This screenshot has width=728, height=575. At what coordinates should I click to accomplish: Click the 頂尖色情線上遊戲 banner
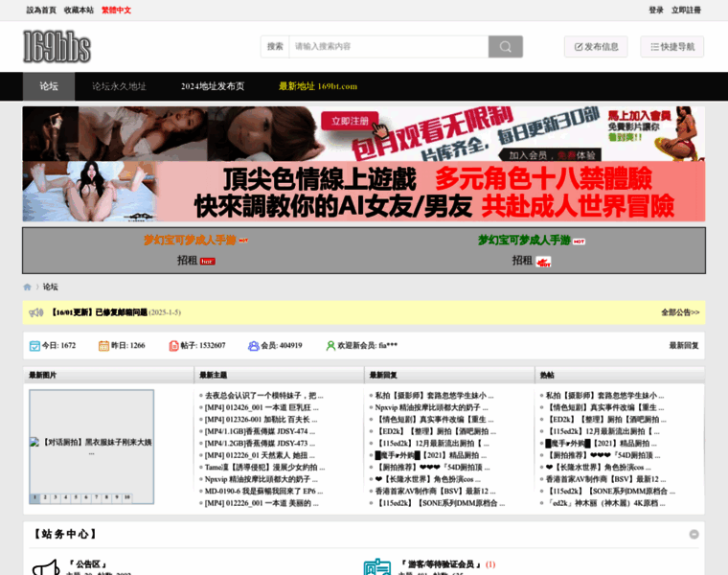pos(364,192)
